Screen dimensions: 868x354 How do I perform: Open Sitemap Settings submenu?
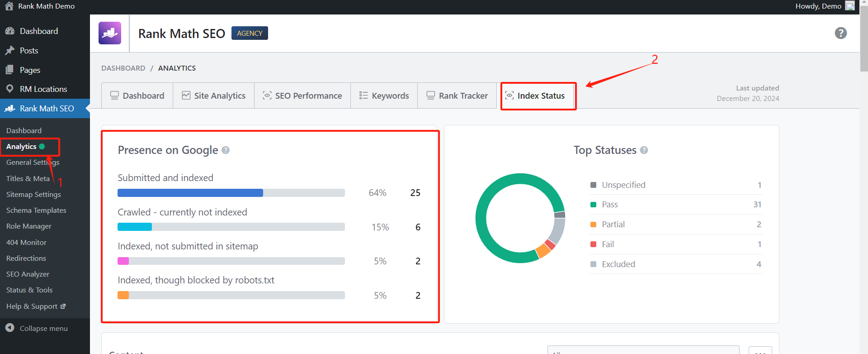[33, 194]
